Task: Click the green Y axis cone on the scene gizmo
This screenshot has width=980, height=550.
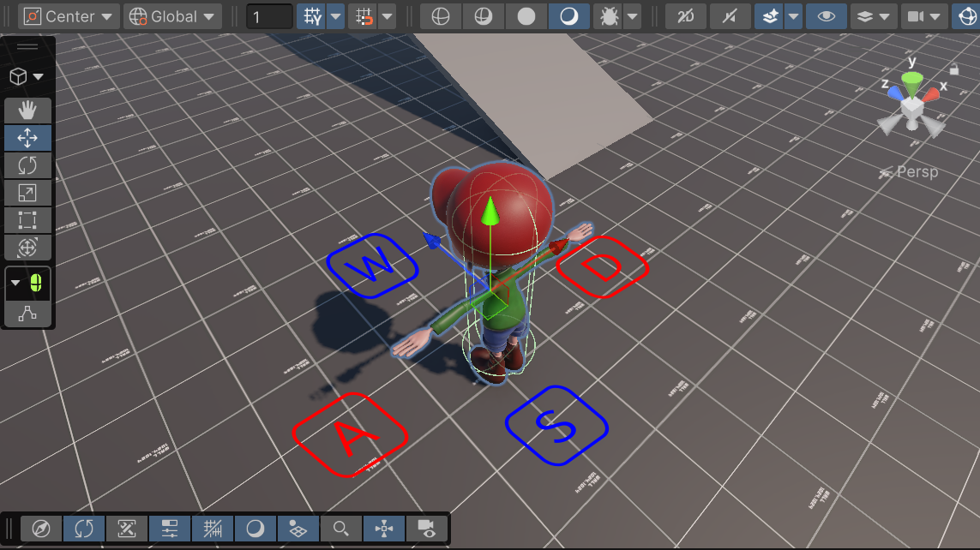Action: [x=912, y=84]
